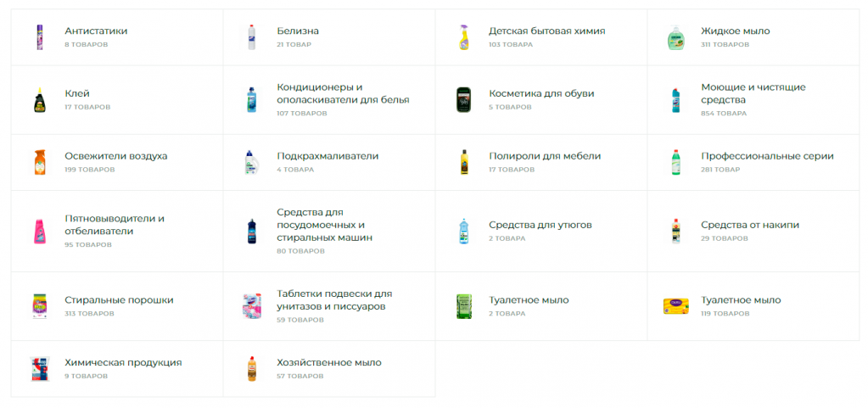Click the Стиральные порошки powder box icon

[39, 305]
